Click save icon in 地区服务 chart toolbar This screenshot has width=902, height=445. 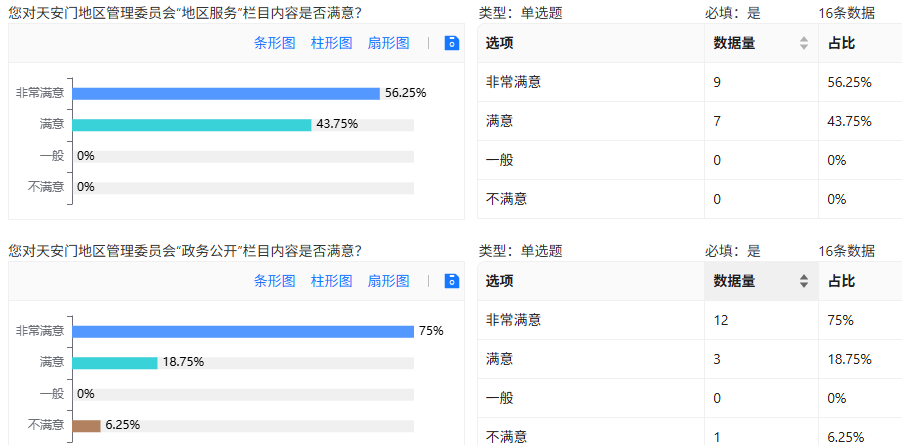[452, 43]
